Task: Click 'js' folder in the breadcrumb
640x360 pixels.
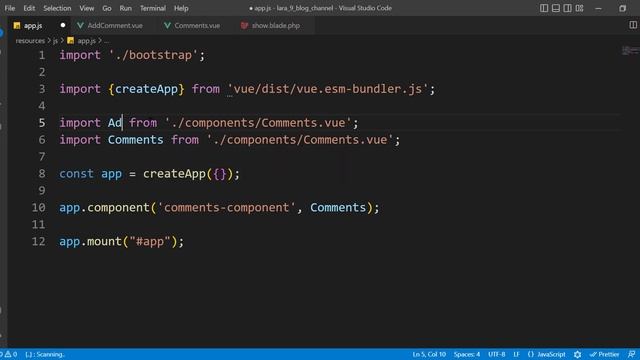Action: (55, 41)
